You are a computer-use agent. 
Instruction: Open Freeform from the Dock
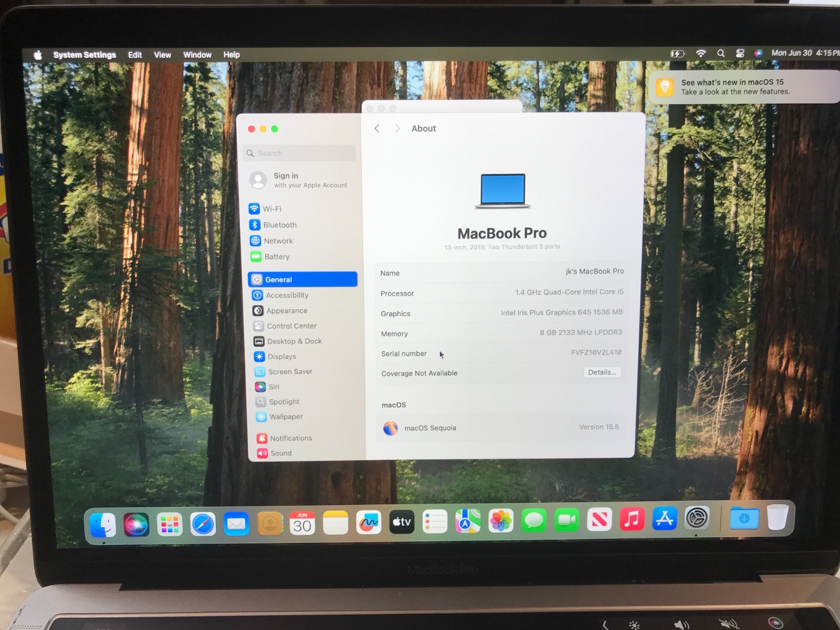tap(369, 522)
